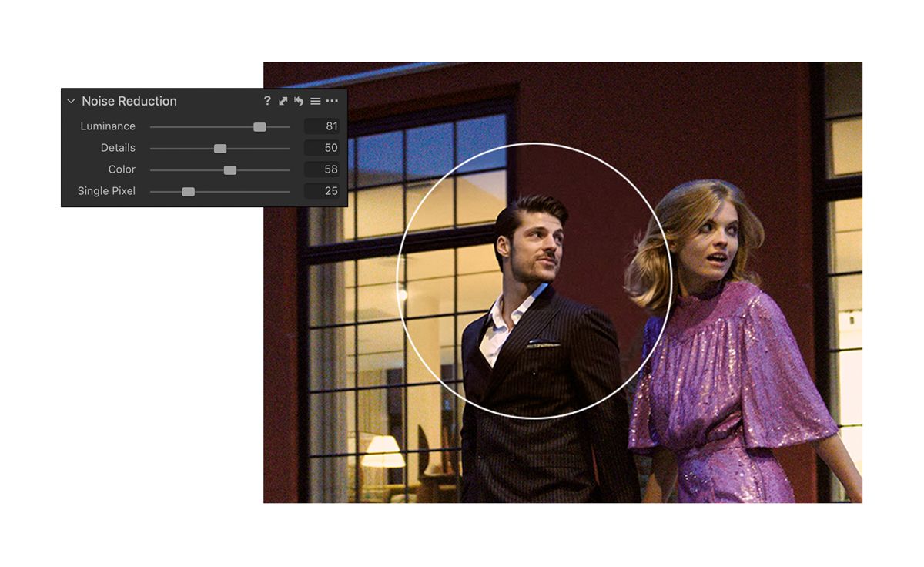Open the Noise Reduction help question mark
924x567 pixels.
click(267, 101)
